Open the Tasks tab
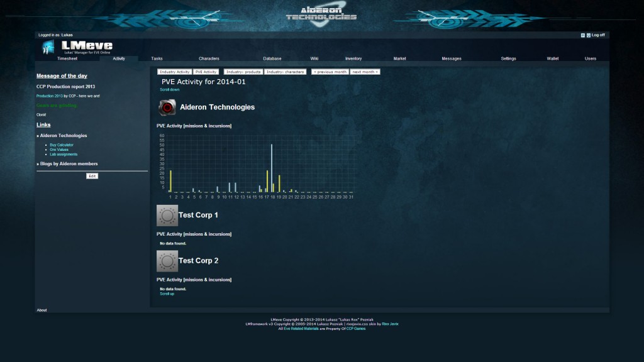 pos(157,58)
